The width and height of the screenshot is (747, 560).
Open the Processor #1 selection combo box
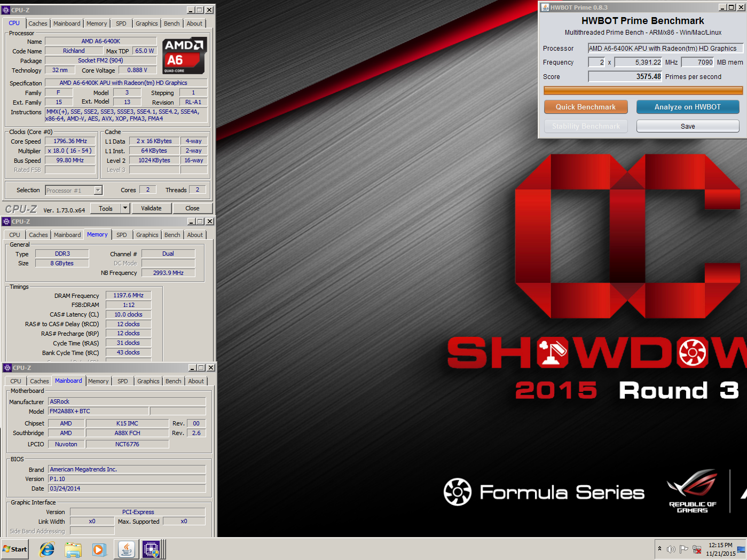tap(74, 191)
